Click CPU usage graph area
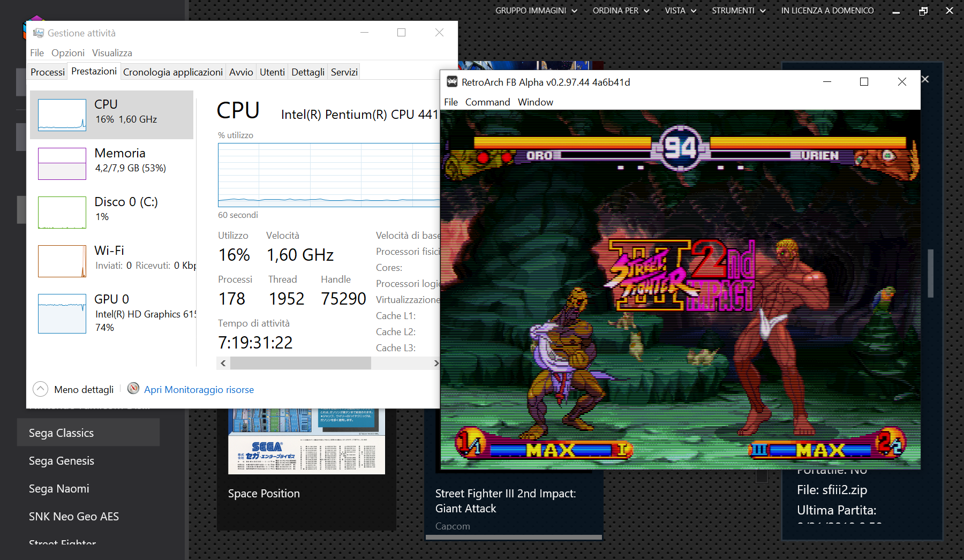 329,175
